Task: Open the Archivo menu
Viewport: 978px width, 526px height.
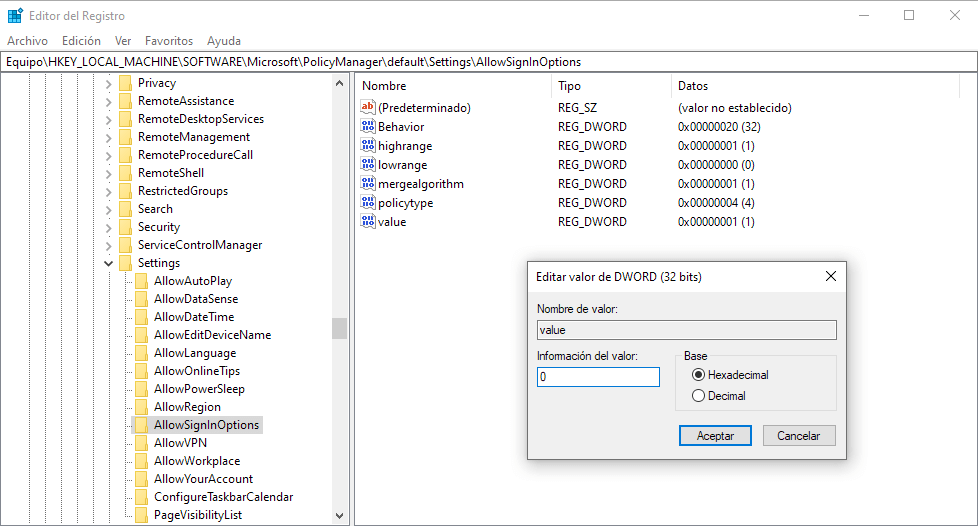Action: click(x=27, y=41)
